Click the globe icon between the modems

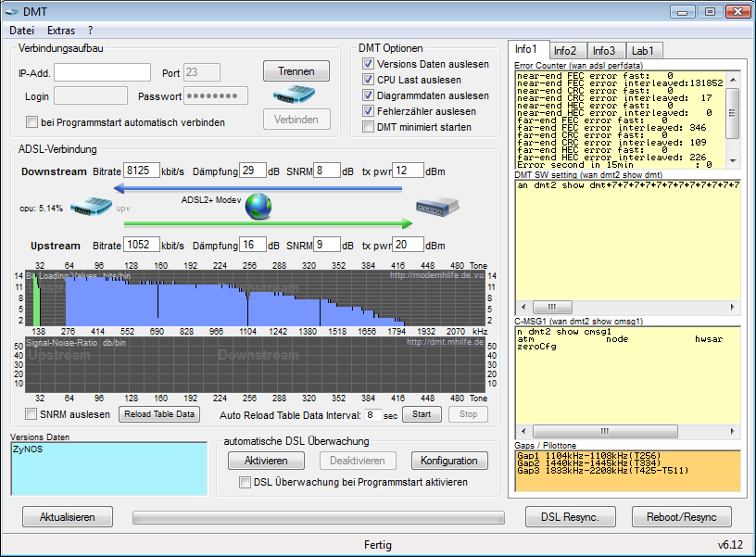[259, 206]
